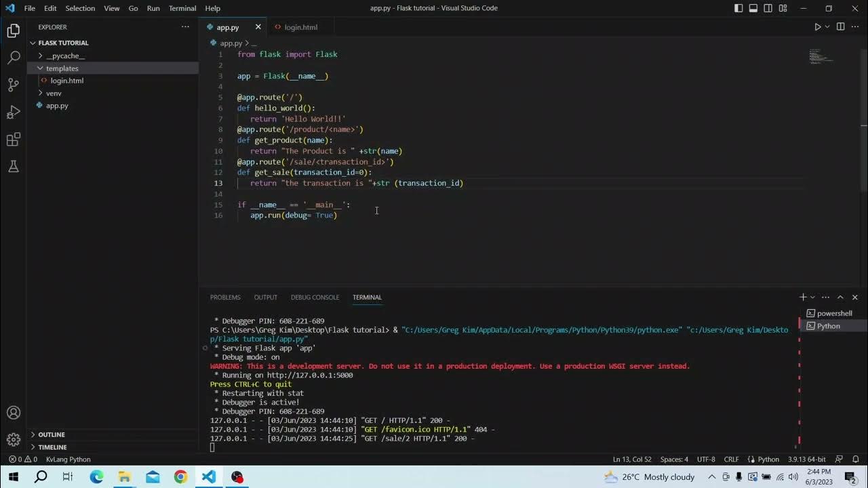Image resolution: width=868 pixels, height=488 pixels.
Task: Toggle primary side bar layout icon
Action: click(x=738, y=8)
